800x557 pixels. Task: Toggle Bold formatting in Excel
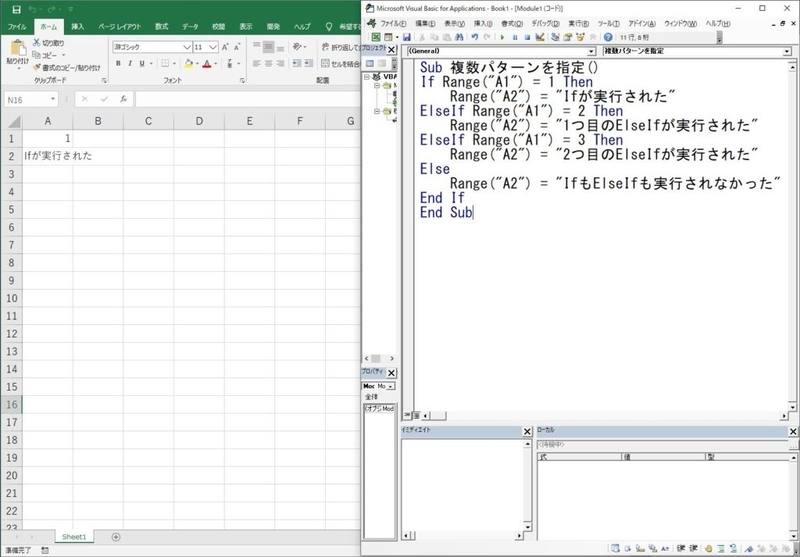[118, 64]
